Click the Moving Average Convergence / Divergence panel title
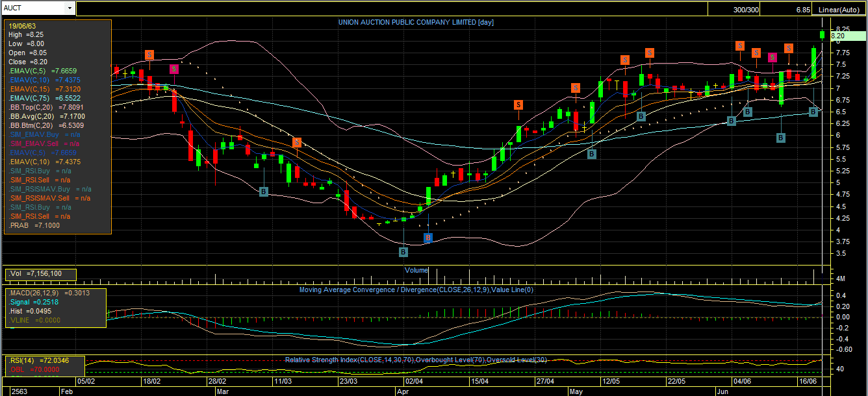868x396 pixels. tap(416, 290)
